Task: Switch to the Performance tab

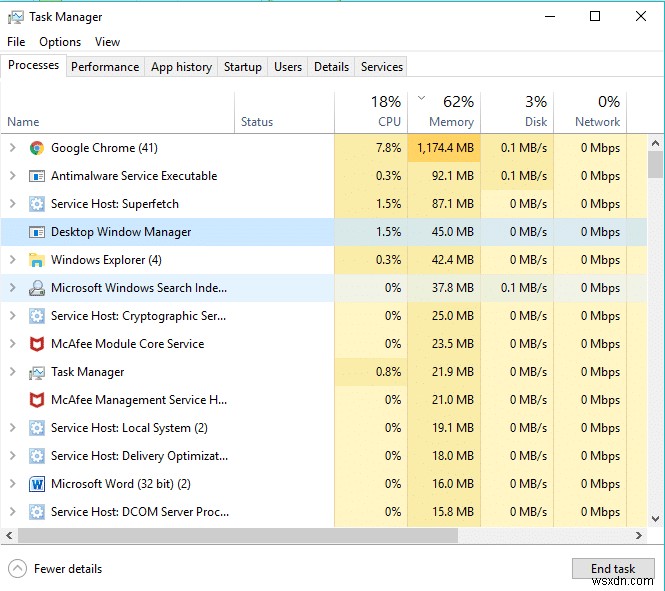Action: pos(105,67)
